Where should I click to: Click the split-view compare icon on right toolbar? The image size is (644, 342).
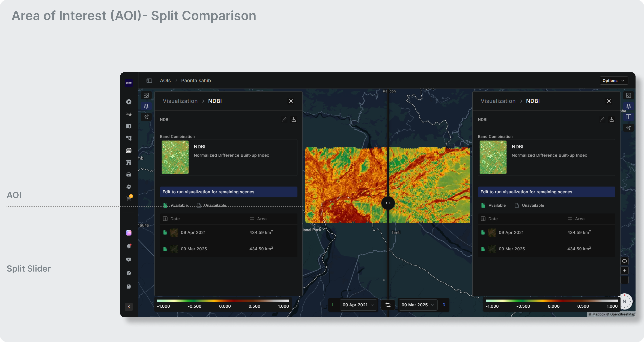[628, 117]
